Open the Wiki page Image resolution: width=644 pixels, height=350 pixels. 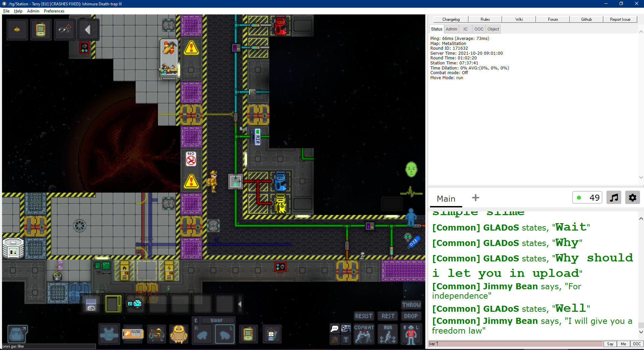point(519,19)
